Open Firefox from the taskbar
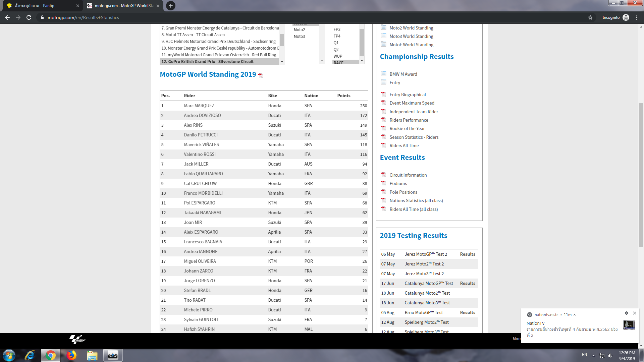 click(x=71, y=355)
